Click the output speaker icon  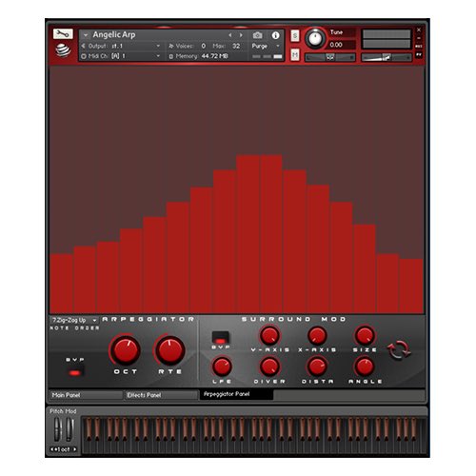coord(83,46)
